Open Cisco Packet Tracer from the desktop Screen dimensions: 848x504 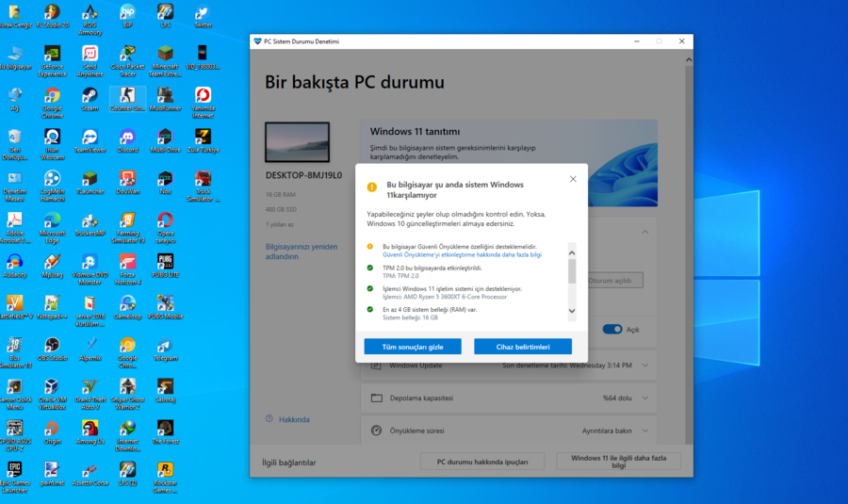pyautogui.click(x=127, y=61)
